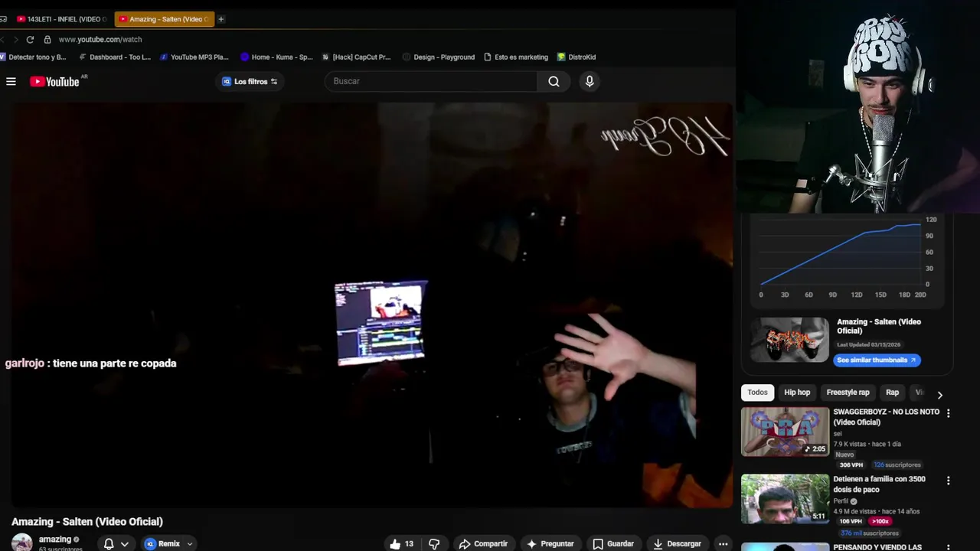Open options for SWAGGERBOYZ video

[x=948, y=413]
